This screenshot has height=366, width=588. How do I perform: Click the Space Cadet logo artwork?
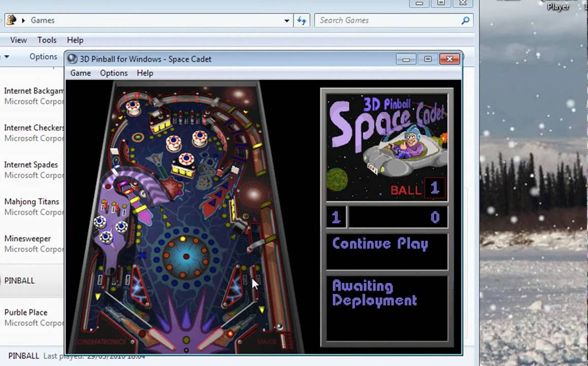click(x=387, y=147)
